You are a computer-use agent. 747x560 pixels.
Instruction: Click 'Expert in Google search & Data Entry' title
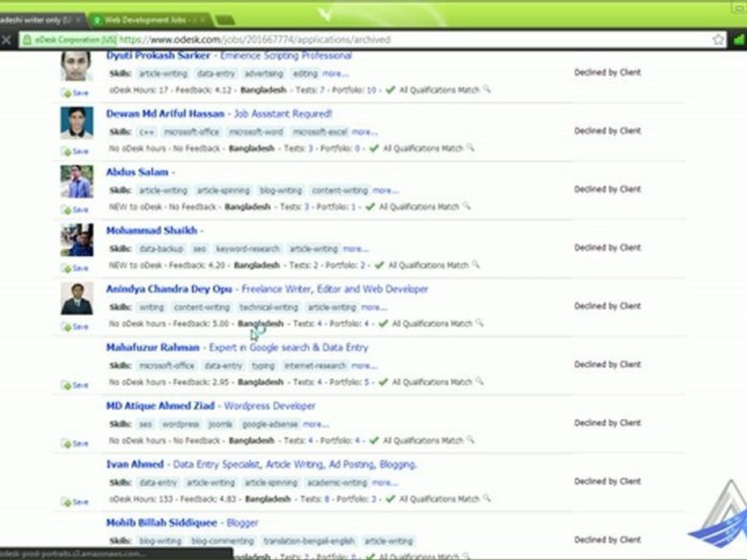pos(289,348)
